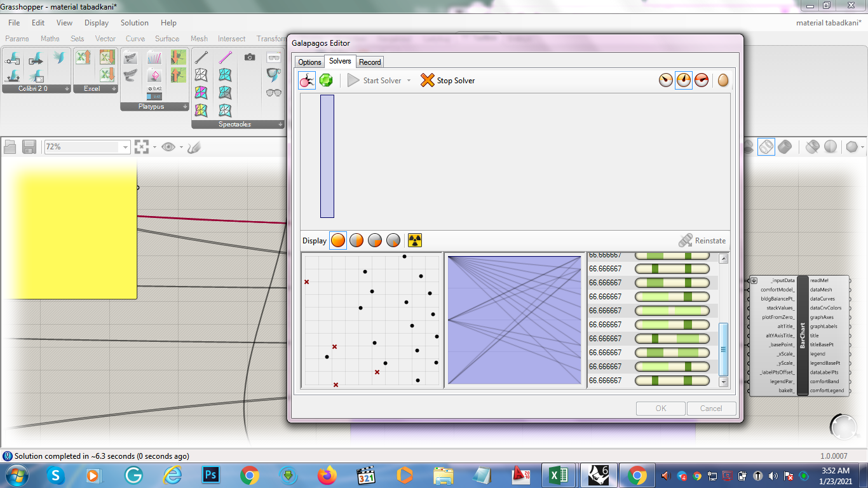Open Photoshop from the taskbar
This screenshot has width=868, height=488.
(210, 475)
